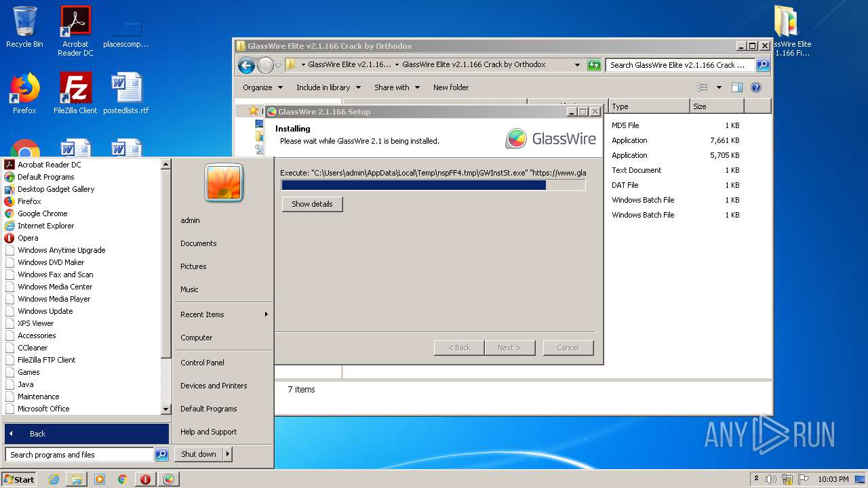868x488 pixels.
Task: Expand Recent Items submenu arrow
Action: (267, 314)
